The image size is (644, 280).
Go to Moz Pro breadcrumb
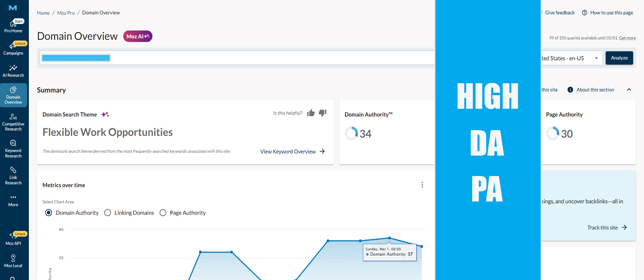coord(66,13)
